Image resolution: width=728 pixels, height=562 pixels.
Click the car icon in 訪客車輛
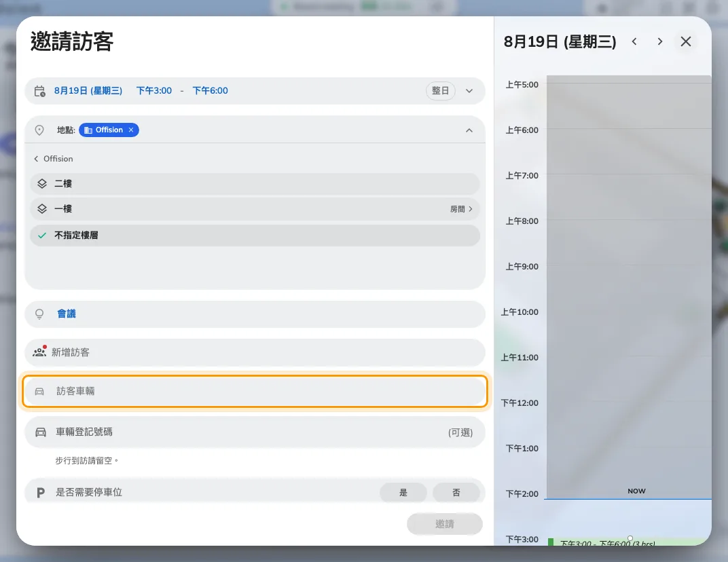39,391
